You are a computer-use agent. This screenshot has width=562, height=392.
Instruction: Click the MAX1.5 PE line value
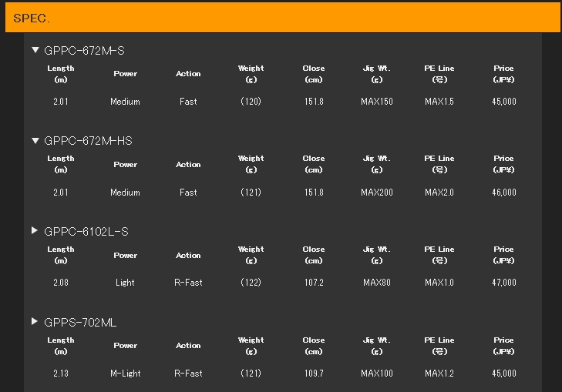pos(439,102)
